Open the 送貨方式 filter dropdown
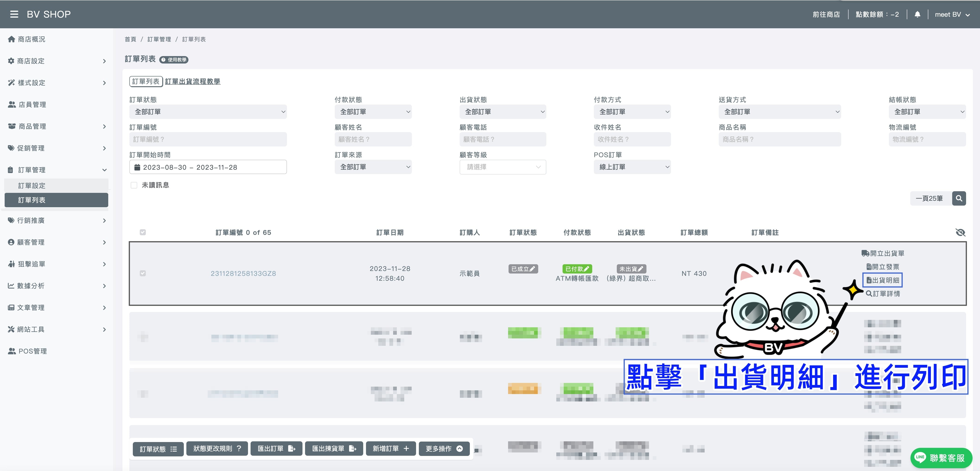The width and height of the screenshot is (980, 471). point(780,112)
